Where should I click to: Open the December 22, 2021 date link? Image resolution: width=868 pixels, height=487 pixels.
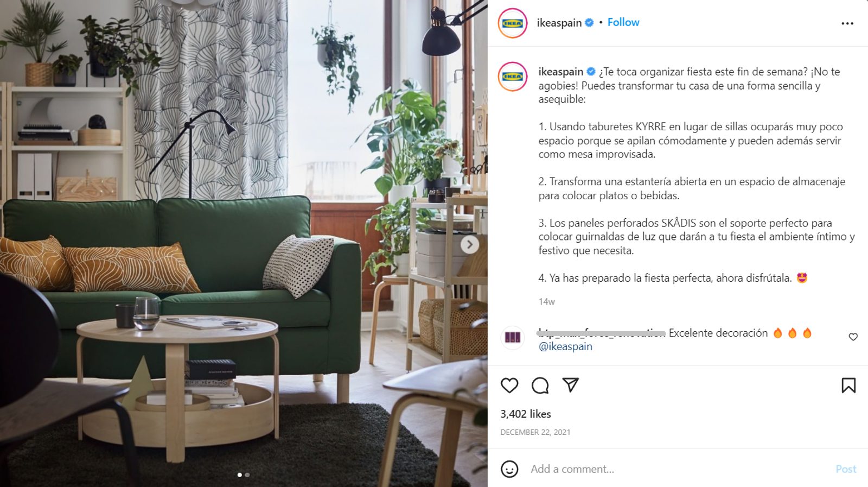pyautogui.click(x=535, y=432)
